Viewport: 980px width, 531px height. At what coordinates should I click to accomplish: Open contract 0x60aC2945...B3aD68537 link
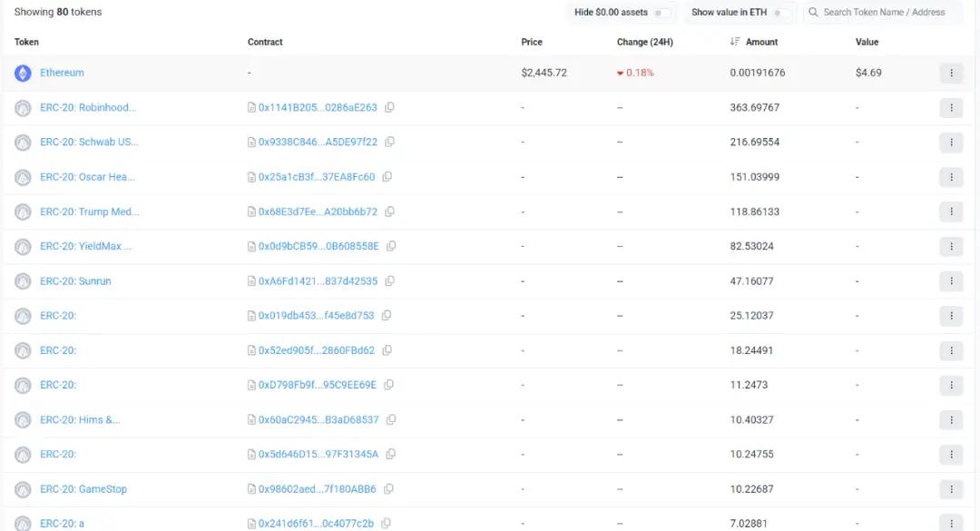coord(318,419)
